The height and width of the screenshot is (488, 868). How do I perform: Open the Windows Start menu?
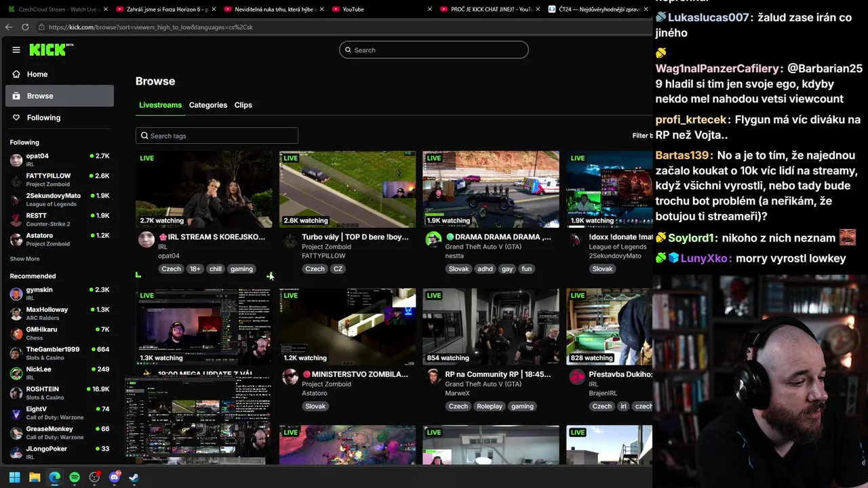click(x=14, y=477)
